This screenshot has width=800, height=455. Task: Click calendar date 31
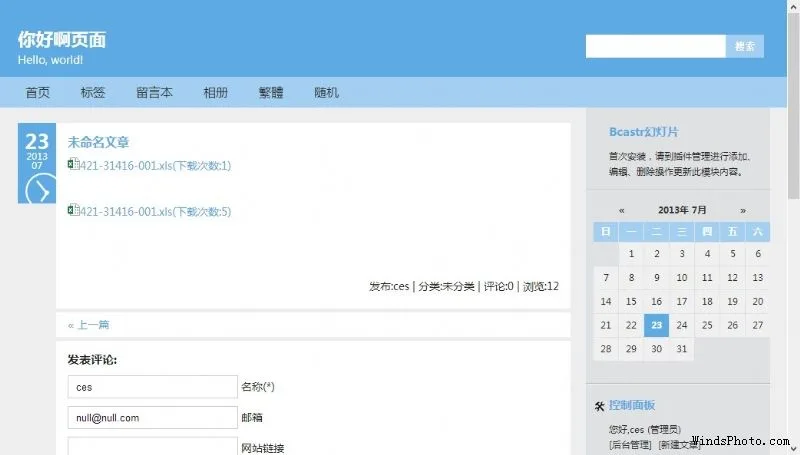(x=682, y=349)
